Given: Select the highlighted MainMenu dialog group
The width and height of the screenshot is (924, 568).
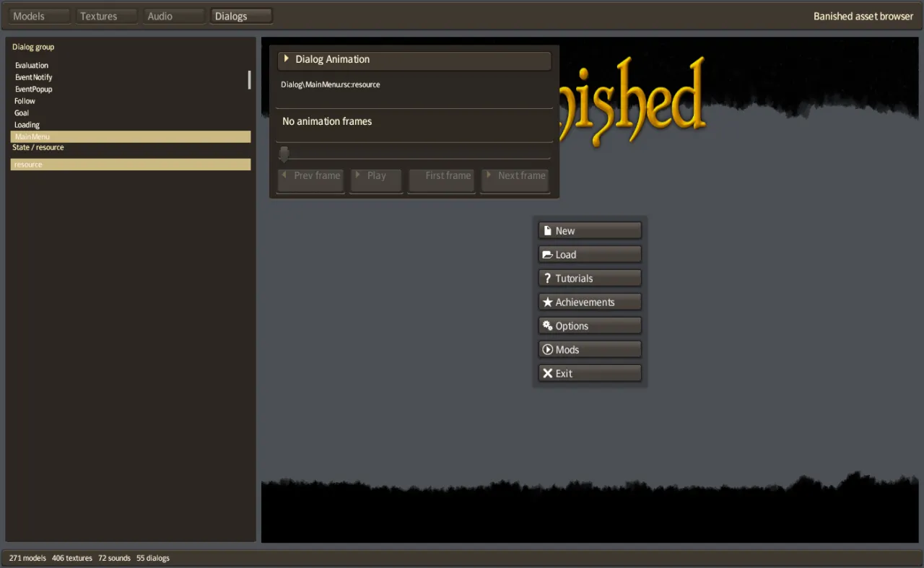Looking at the screenshot, I should tap(131, 136).
